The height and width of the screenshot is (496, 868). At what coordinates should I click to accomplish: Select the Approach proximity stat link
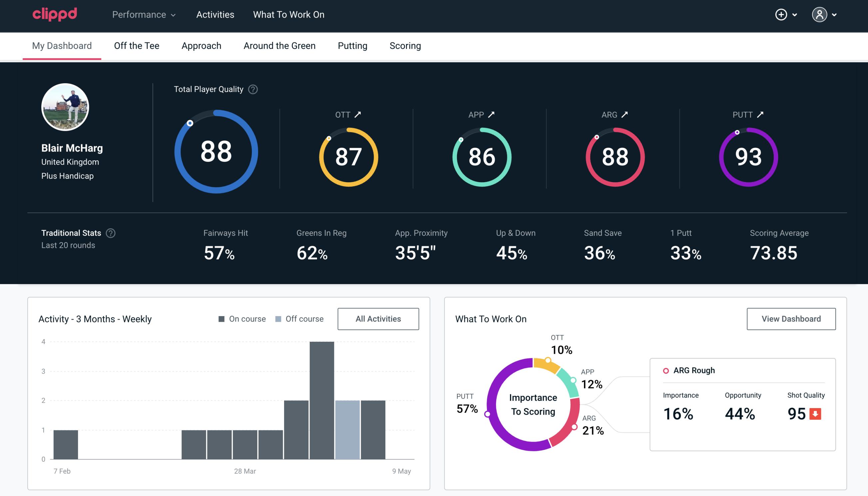(x=421, y=245)
